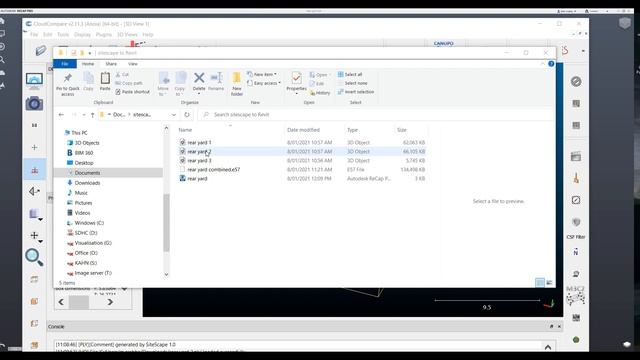Viewport: 640px width, 360px height.
Task: Select the rear yard 3 file
Action: (199, 160)
